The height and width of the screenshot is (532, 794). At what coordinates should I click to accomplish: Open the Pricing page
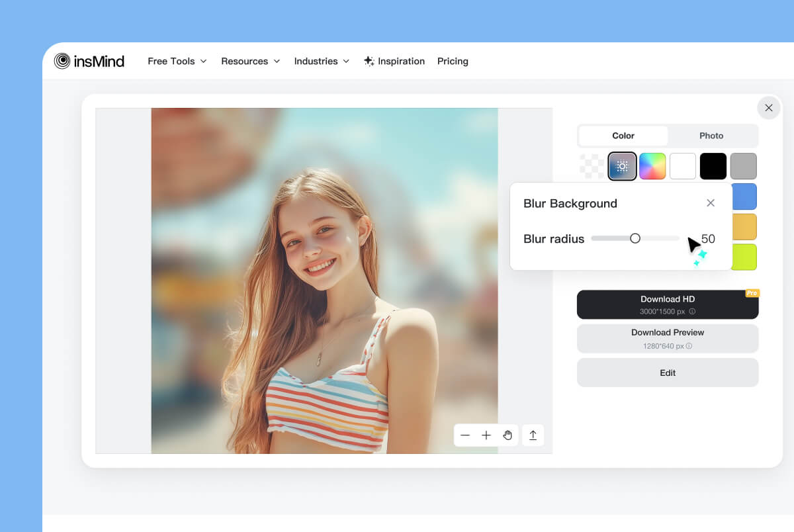click(x=453, y=61)
